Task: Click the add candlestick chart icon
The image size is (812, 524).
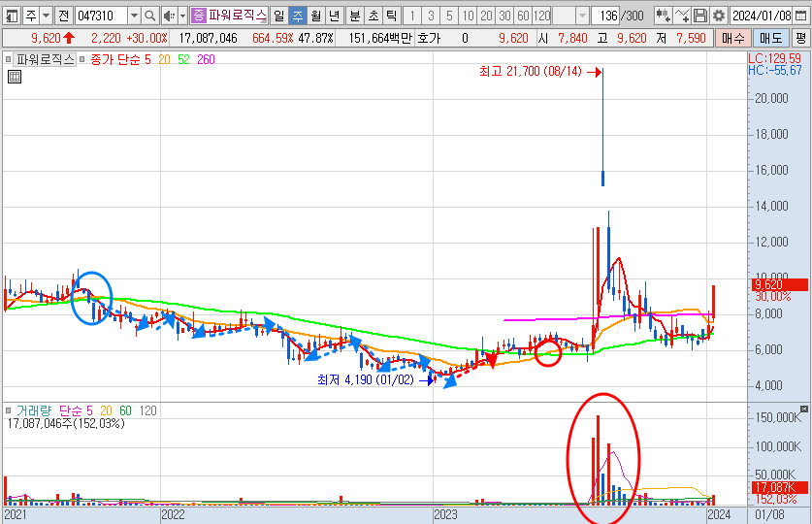Action: tap(664, 16)
